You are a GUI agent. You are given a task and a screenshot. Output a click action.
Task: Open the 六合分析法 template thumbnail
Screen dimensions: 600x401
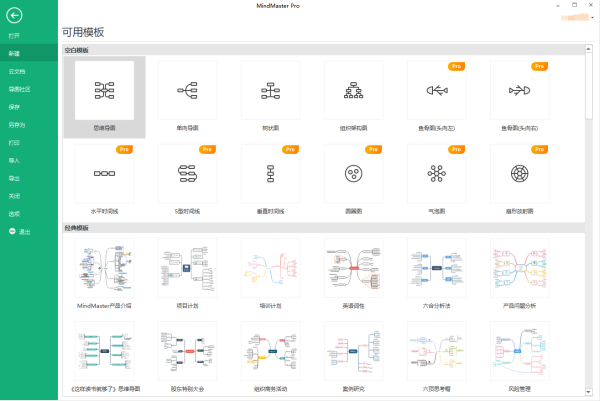click(437, 268)
